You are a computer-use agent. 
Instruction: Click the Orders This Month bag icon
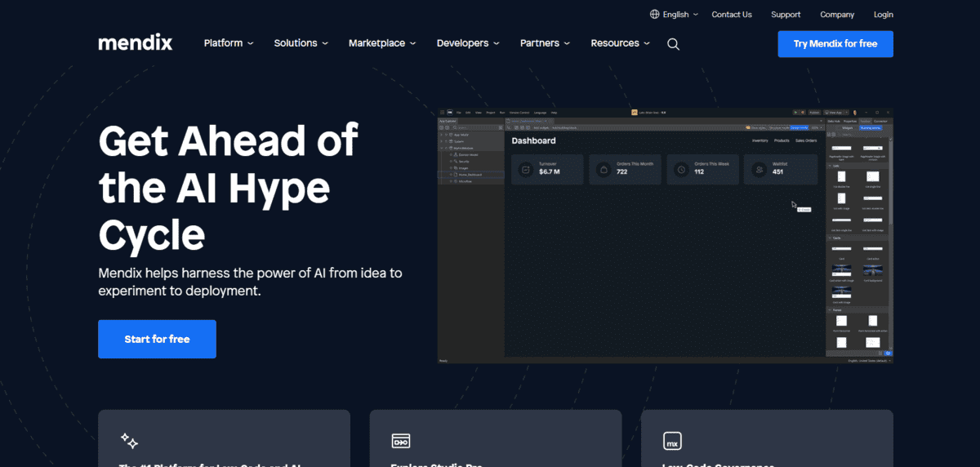tap(603, 170)
